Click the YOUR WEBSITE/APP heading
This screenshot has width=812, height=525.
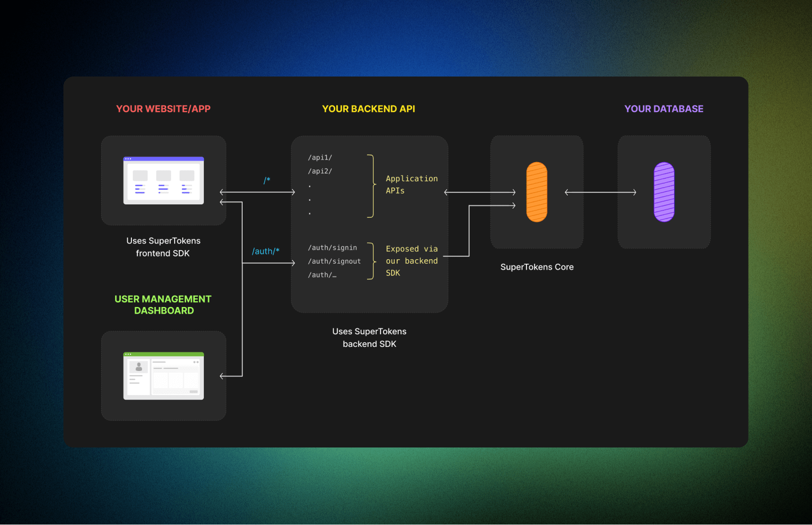[163, 109]
